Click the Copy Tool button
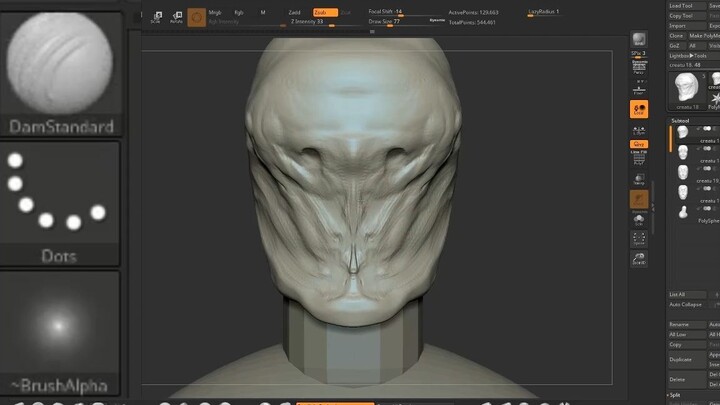720x405 pixels. 686,16
